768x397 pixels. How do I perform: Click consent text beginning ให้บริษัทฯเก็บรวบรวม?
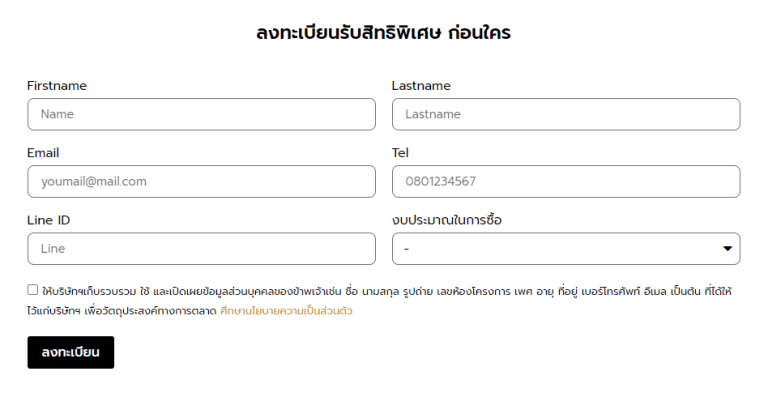(x=387, y=292)
